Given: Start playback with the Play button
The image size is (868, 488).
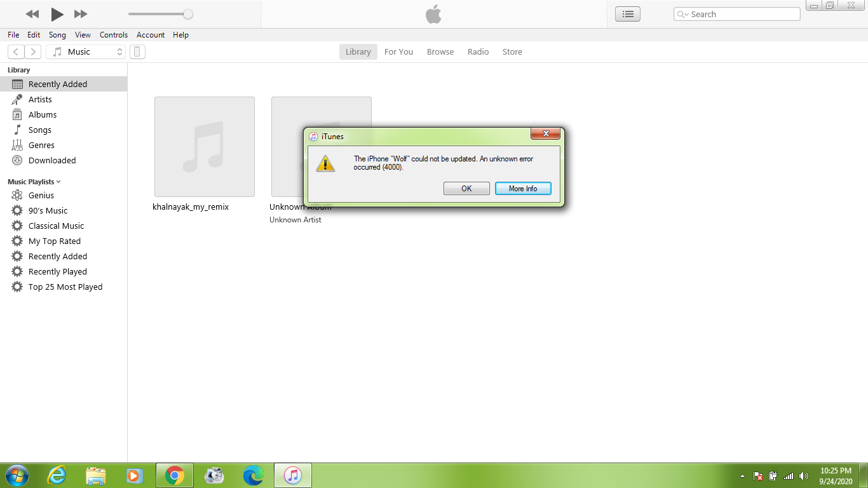Looking at the screenshot, I should click(57, 14).
